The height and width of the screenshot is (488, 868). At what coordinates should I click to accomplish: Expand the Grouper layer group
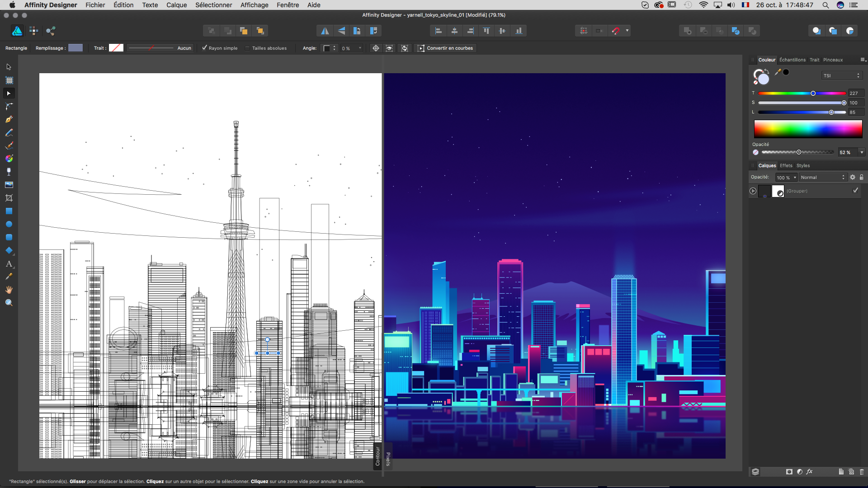753,191
